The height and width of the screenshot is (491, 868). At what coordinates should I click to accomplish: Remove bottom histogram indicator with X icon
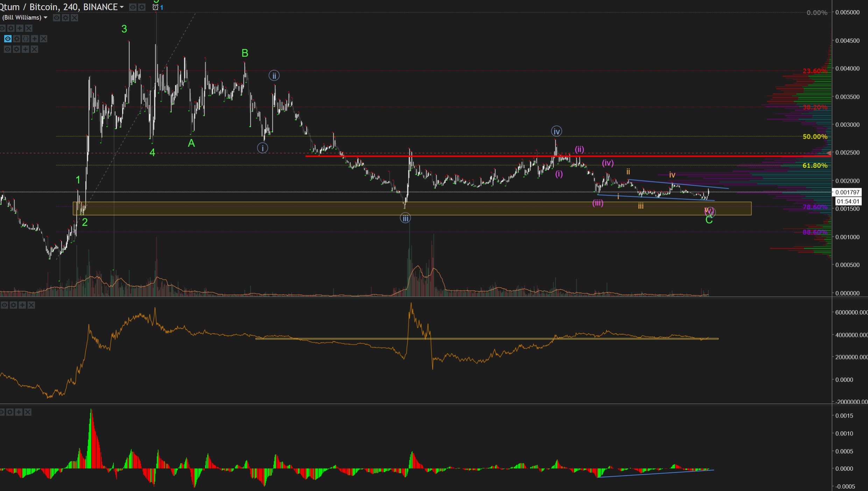[28, 412]
